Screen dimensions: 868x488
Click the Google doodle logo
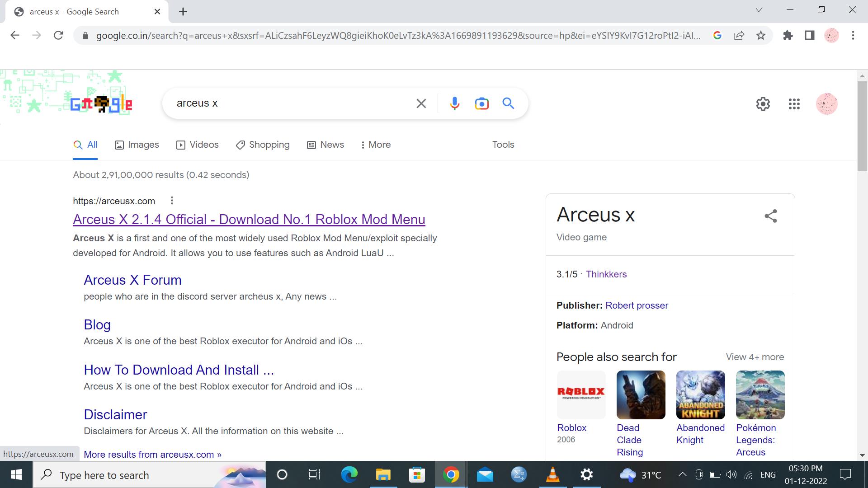point(101,104)
